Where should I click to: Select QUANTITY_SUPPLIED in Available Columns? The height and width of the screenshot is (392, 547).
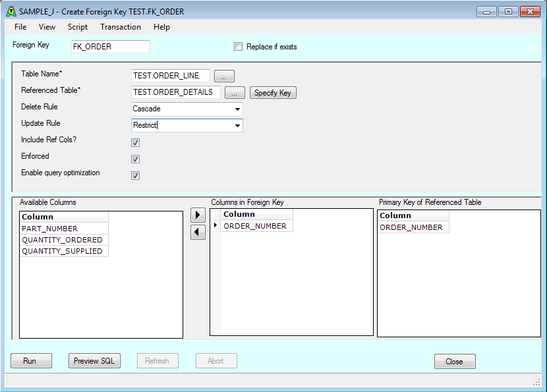(x=64, y=251)
